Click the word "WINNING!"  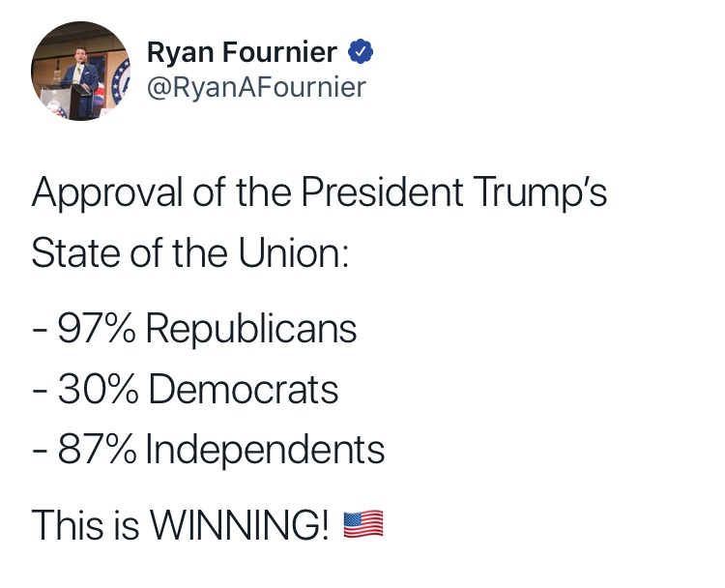point(240,524)
